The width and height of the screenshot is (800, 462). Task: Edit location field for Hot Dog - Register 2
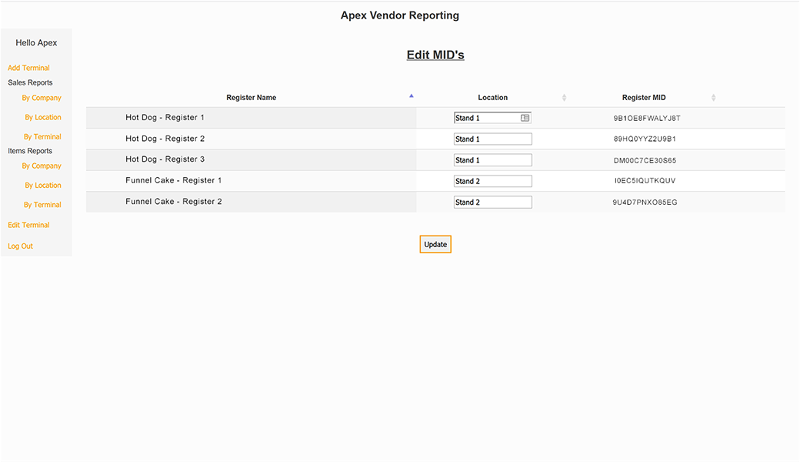point(493,139)
